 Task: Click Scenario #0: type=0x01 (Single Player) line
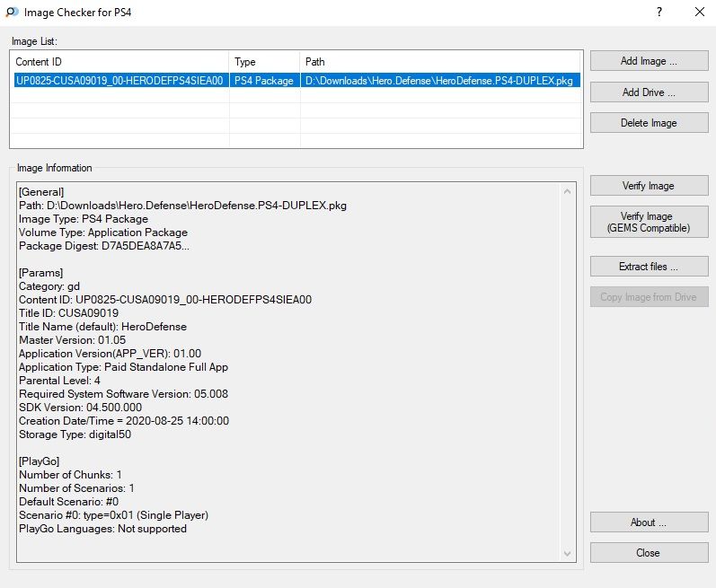pos(114,515)
